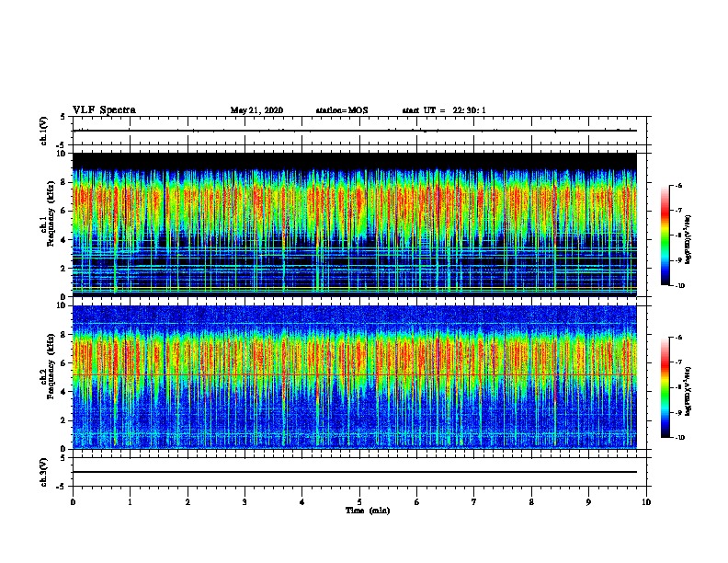Click the ch.2 spectrogram panel
Screen dimensions: 728x563
[355, 377]
